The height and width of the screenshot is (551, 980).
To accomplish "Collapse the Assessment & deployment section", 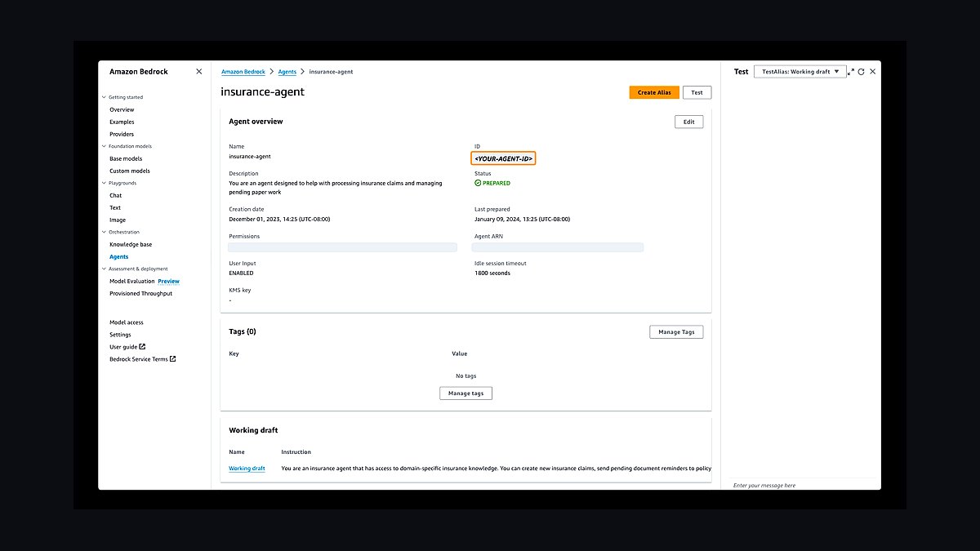I will pyautogui.click(x=104, y=269).
